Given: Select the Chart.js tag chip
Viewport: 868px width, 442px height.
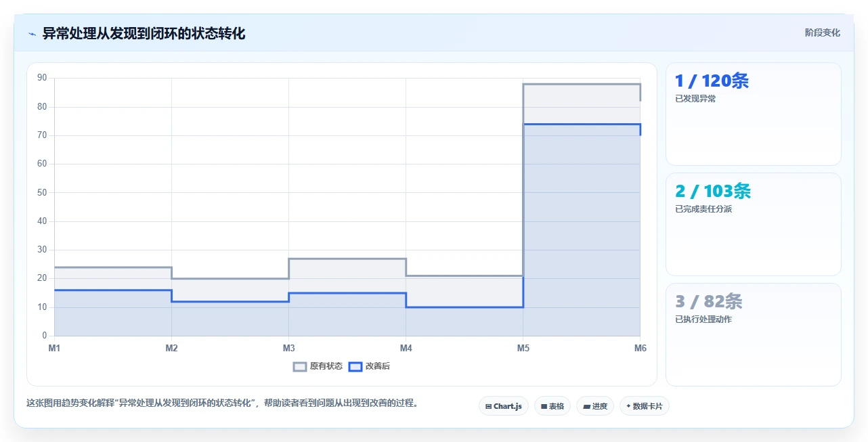Looking at the screenshot, I should tap(504, 406).
